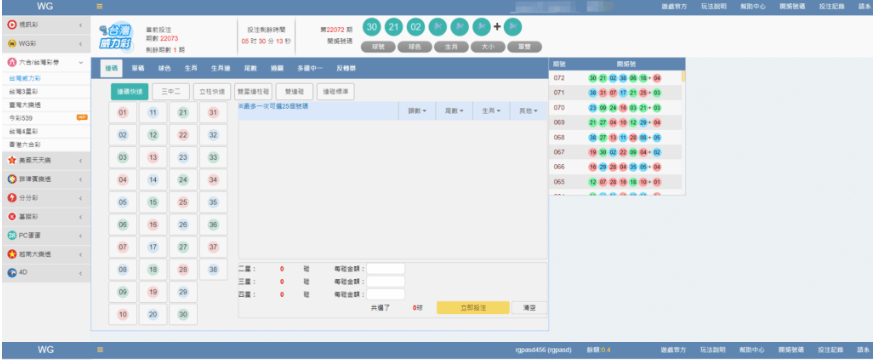This screenshot has width=876, height=360.
Task: Select number ball 09
Action: 123,292
